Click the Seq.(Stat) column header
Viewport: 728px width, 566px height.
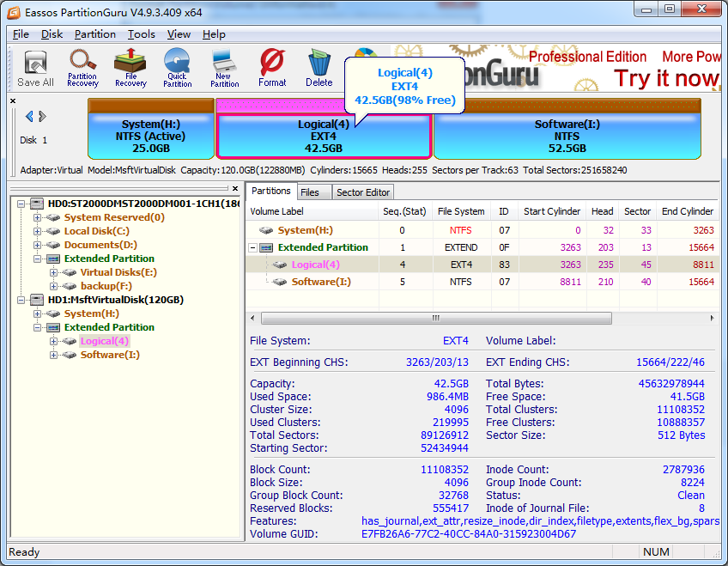404,211
